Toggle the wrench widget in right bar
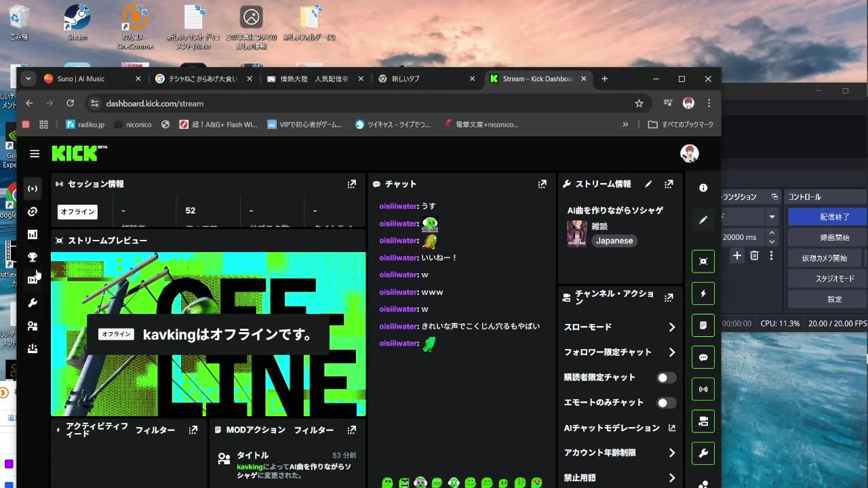Screen dimensions: 868x488 pos(703,453)
